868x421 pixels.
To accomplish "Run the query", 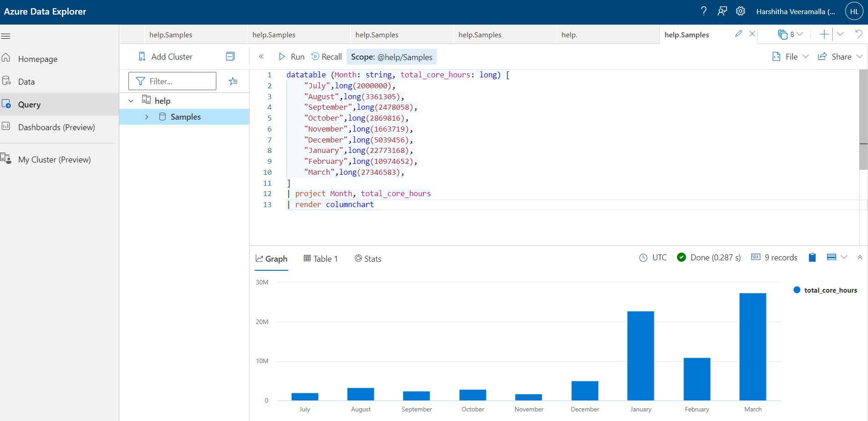I will [291, 56].
